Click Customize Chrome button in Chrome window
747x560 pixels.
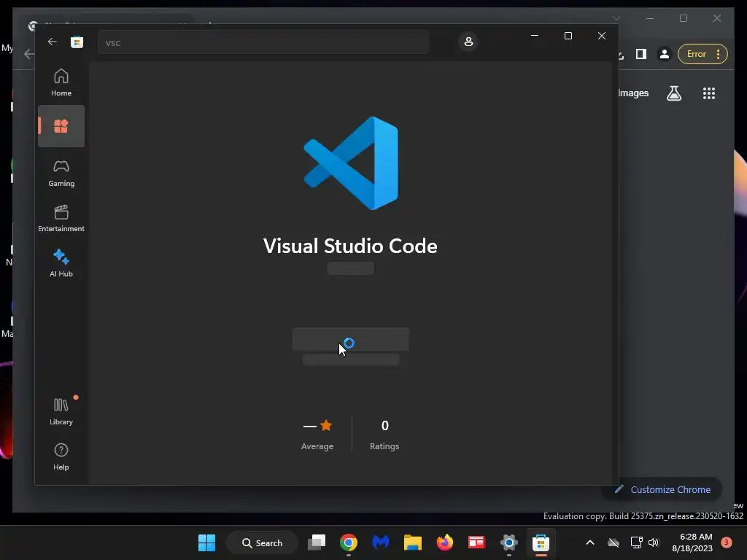tap(662, 489)
